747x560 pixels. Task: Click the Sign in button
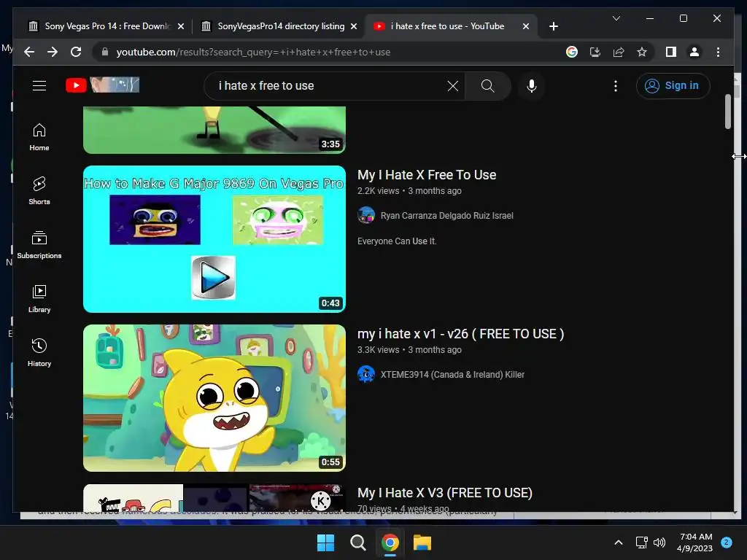(673, 86)
